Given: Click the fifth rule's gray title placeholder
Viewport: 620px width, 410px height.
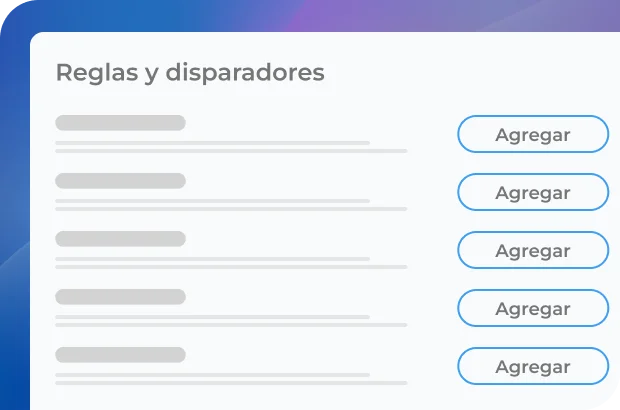Looking at the screenshot, I should [x=120, y=355].
